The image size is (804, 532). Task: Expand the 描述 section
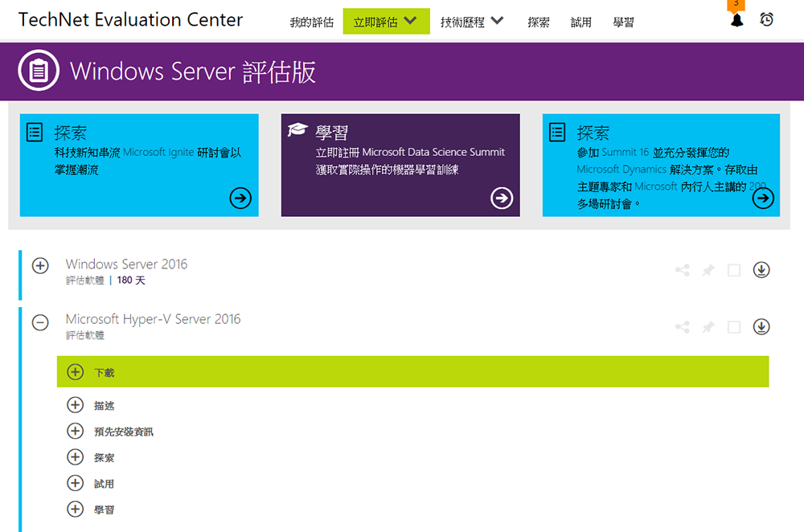pos(75,405)
